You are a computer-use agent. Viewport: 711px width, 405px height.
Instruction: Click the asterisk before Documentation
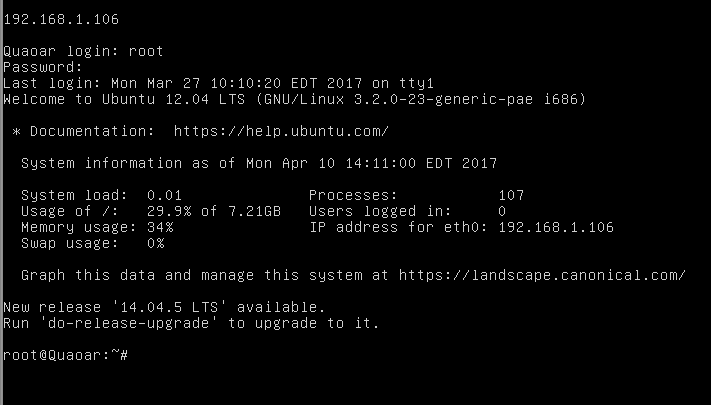click(x=17, y=132)
